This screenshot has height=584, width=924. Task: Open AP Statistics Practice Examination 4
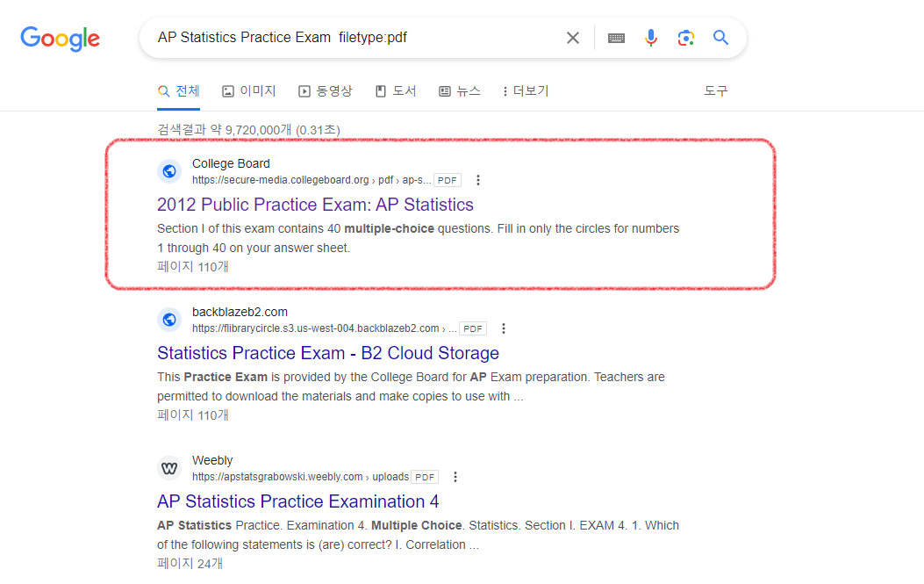[x=298, y=501]
